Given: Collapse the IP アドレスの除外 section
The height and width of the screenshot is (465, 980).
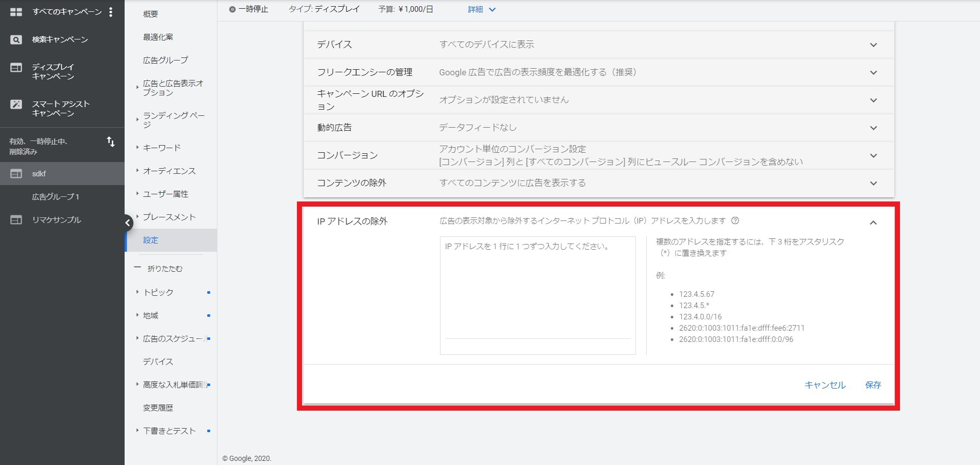Looking at the screenshot, I should coord(873,223).
